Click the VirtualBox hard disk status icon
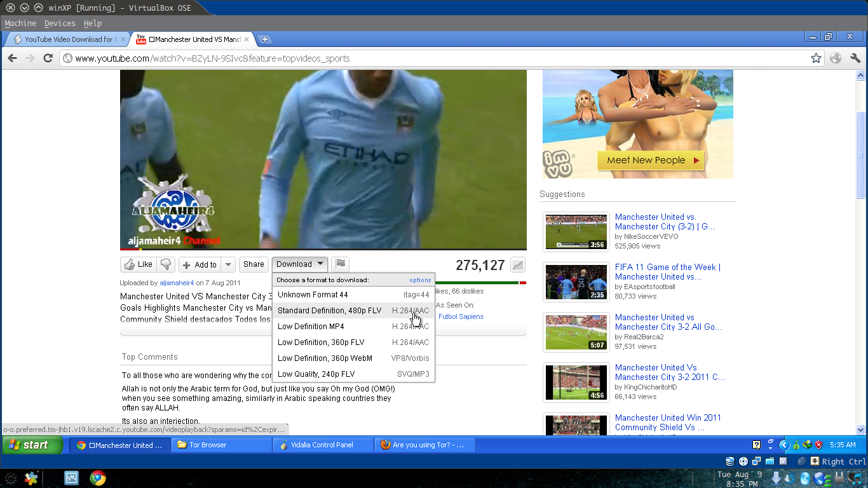868x488 pixels. [x=730, y=461]
